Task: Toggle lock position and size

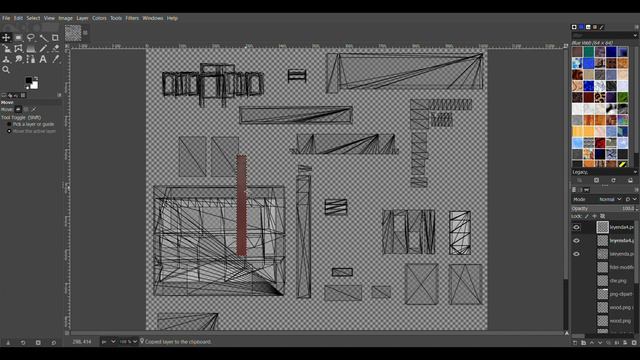Action: click(x=595, y=216)
